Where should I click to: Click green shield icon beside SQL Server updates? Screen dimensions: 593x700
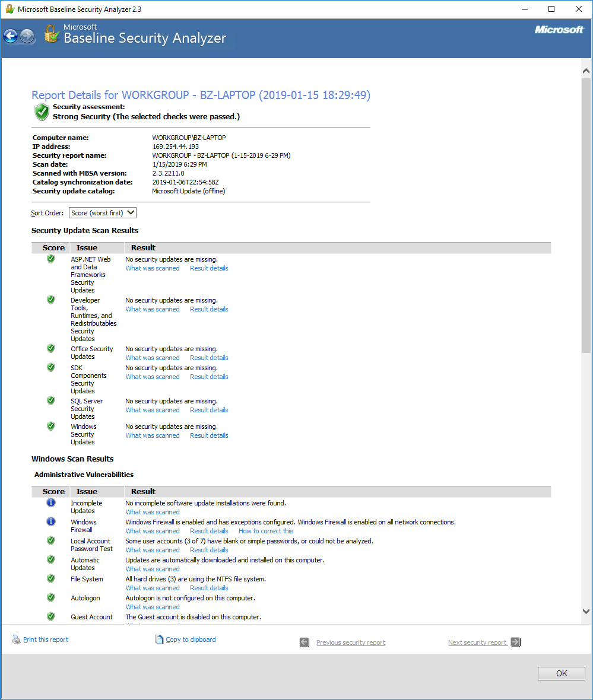tap(51, 400)
